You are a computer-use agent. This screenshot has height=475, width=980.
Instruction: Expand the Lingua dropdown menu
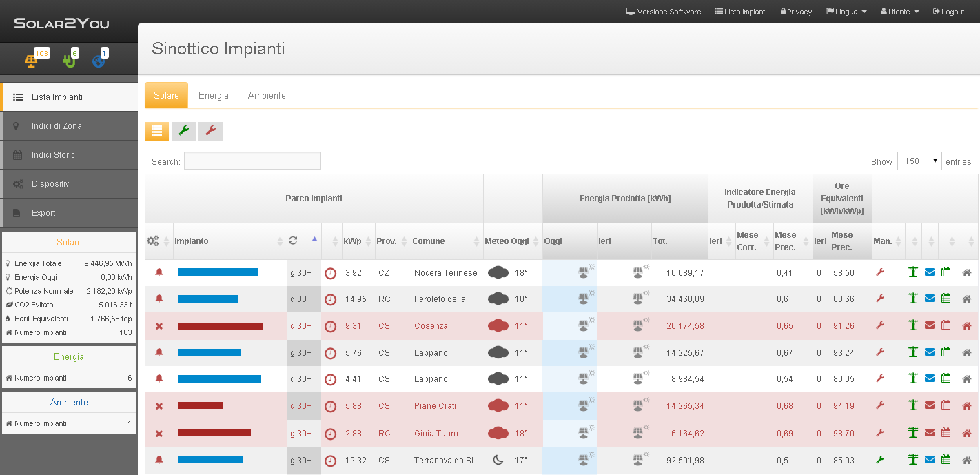(x=846, y=12)
